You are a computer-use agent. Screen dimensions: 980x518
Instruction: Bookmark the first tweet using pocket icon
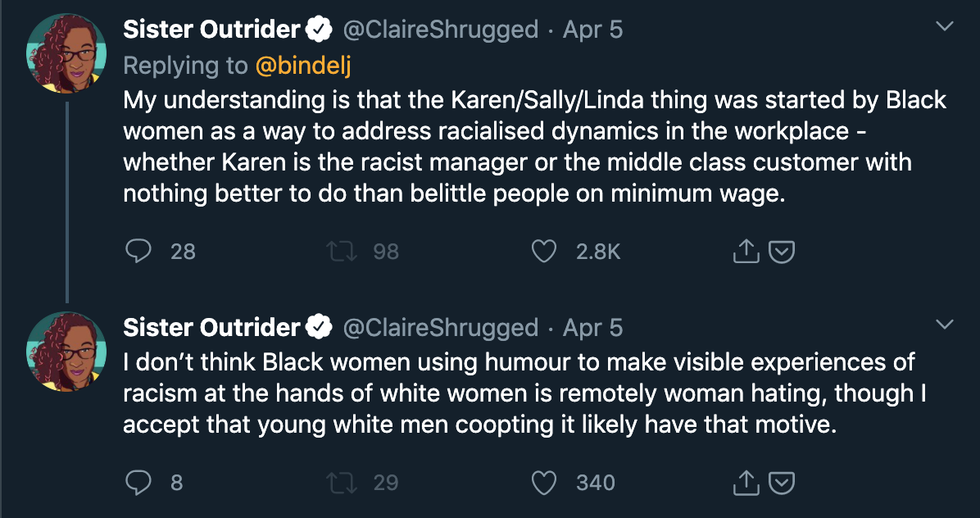[x=781, y=252]
